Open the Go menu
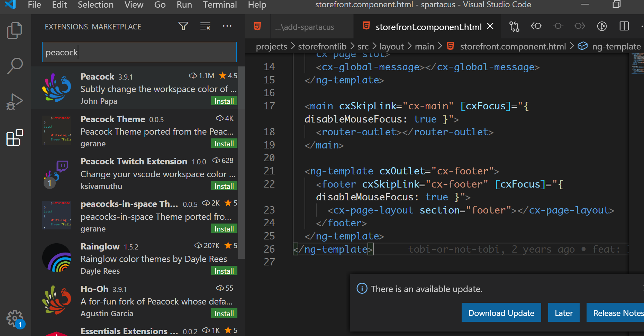 [160, 5]
